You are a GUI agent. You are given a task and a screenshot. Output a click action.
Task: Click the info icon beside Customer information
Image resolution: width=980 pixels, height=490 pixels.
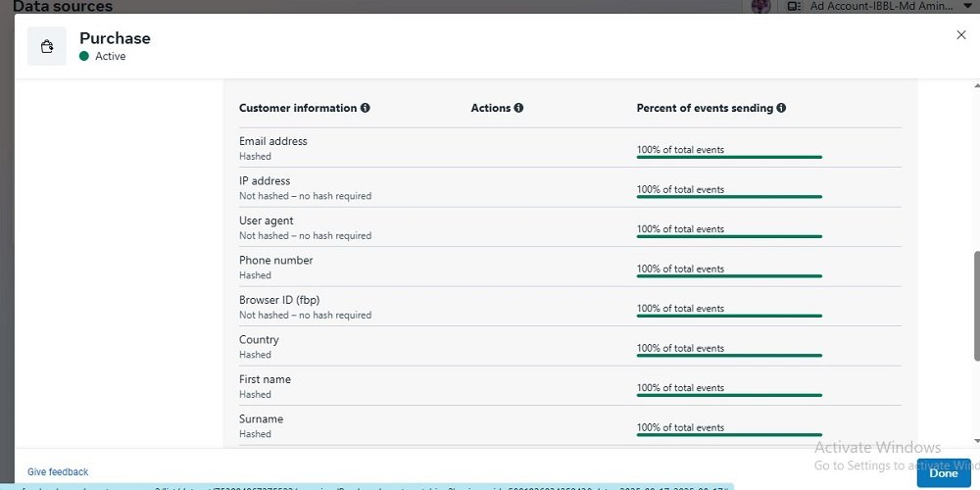click(x=366, y=108)
